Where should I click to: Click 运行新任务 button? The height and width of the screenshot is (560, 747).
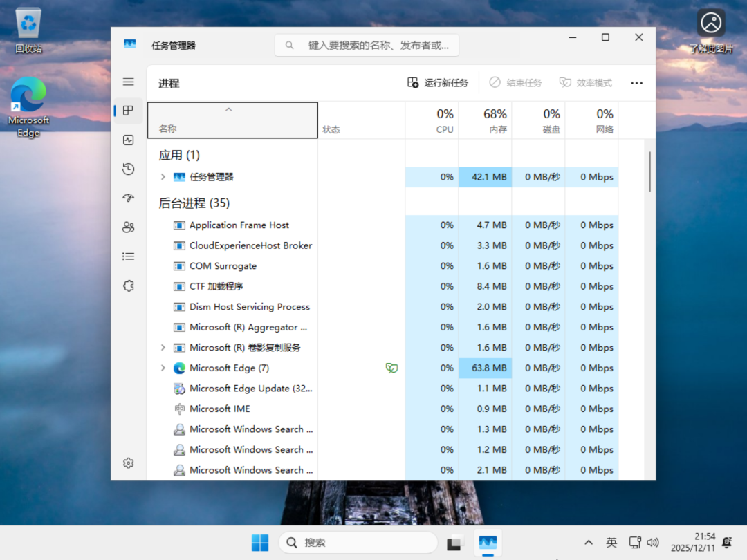438,83
